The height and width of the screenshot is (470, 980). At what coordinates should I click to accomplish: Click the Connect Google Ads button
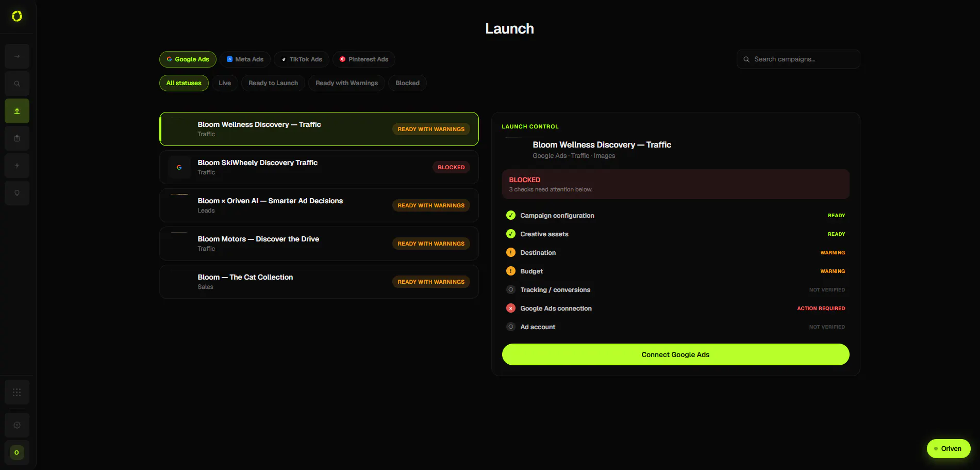(675, 354)
